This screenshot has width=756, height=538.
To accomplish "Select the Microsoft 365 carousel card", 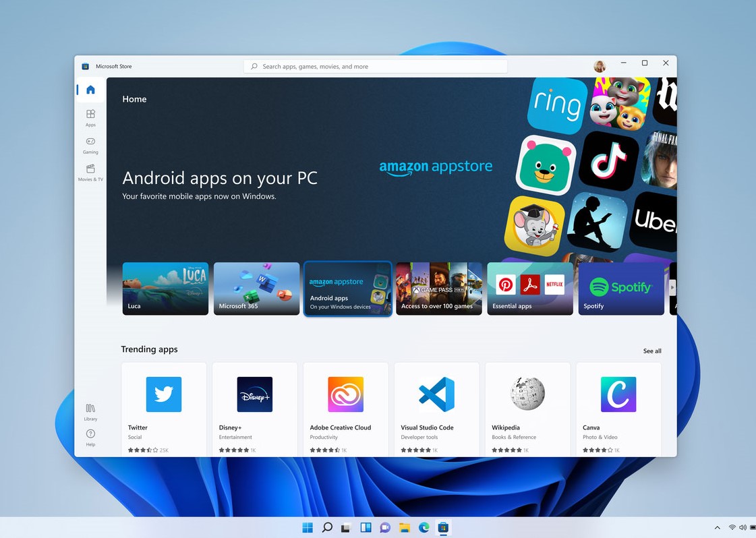I will tap(256, 289).
